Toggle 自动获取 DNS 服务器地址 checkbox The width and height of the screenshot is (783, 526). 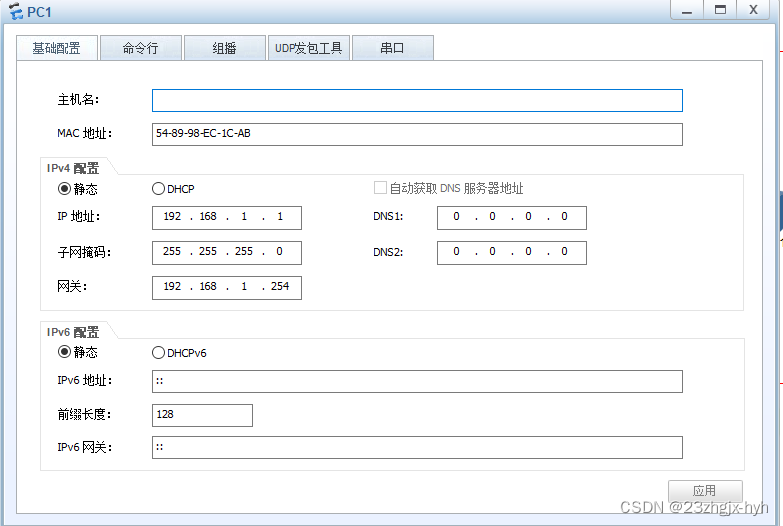380,188
